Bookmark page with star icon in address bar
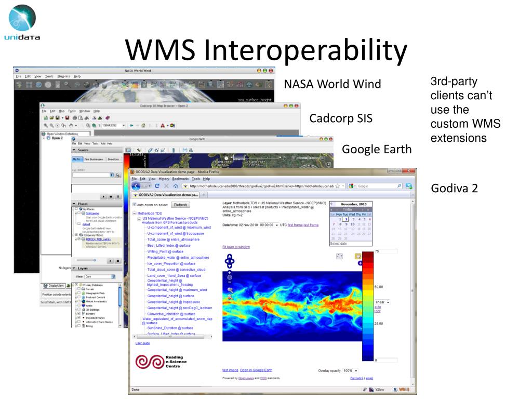 (338, 186)
